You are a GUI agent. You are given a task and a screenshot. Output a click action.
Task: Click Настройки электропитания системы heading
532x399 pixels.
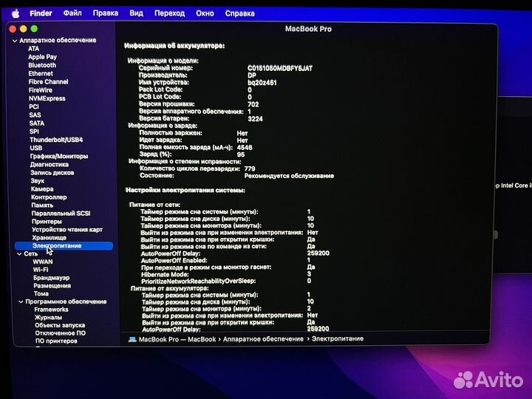coord(185,191)
